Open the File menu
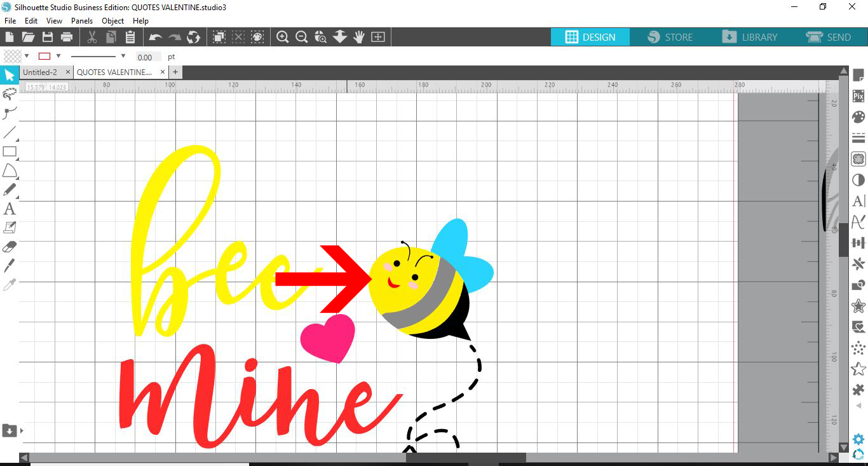Viewport: 868px width, 466px height. click(x=10, y=21)
